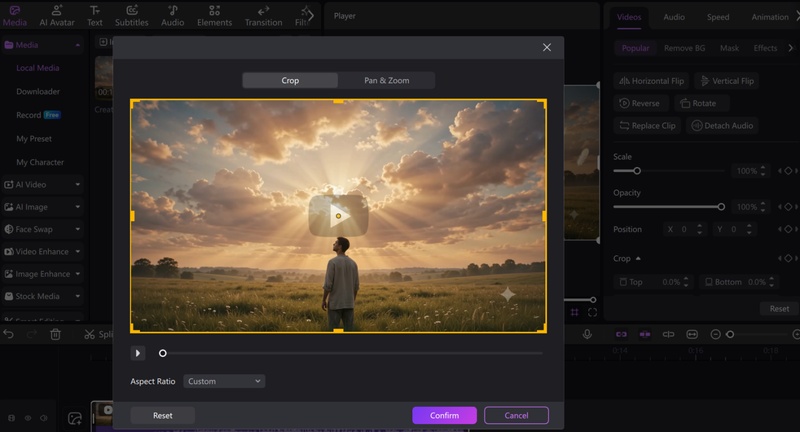Add a keyframe for Scale
The width and height of the screenshot is (800, 432).
click(x=788, y=171)
